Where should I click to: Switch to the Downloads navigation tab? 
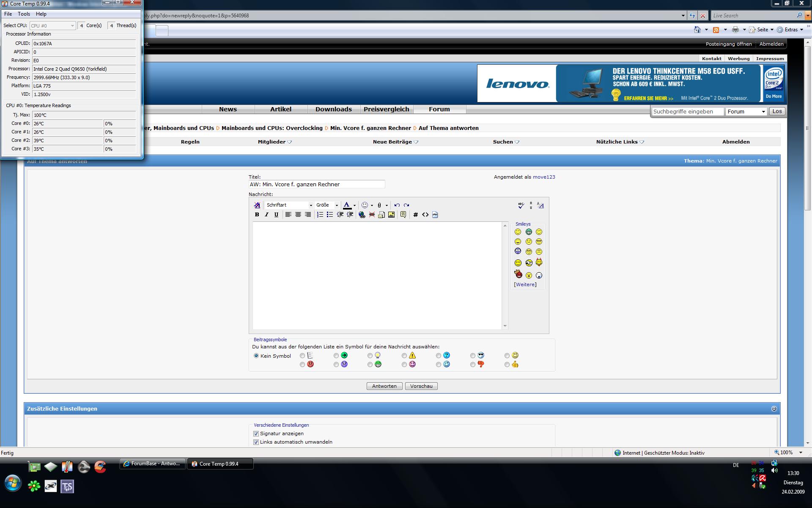333,109
